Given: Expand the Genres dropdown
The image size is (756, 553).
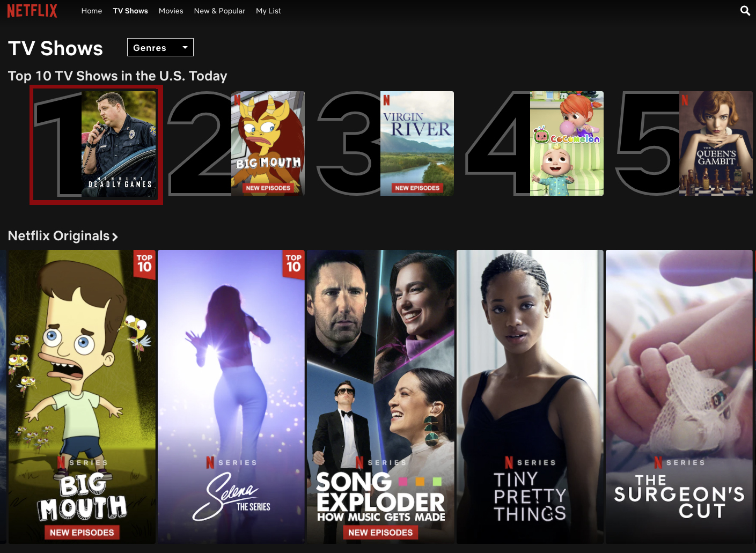Looking at the screenshot, I should [160, 47].
